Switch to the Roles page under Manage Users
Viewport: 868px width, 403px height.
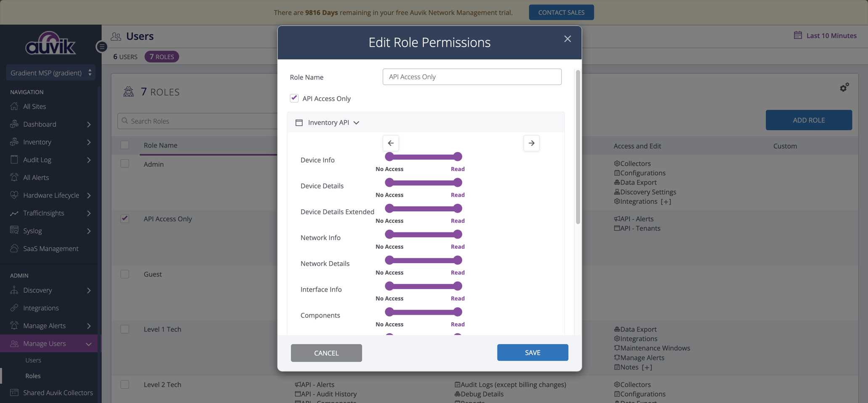click(33, 376)
